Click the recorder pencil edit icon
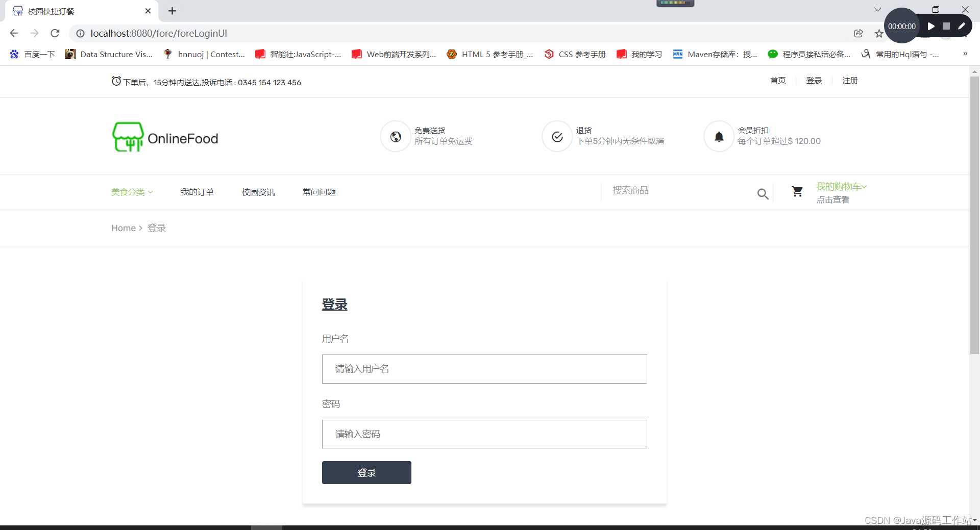Image resolution: width=980 pixels, height=530 pixels. point(962,26)
